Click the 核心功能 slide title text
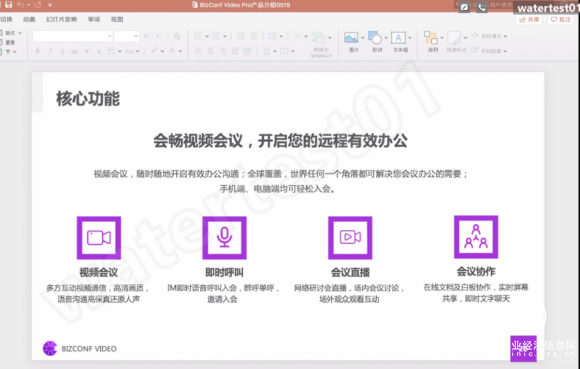Image resolution: width=580 pixels, height=369 pixels. [88, 99]
